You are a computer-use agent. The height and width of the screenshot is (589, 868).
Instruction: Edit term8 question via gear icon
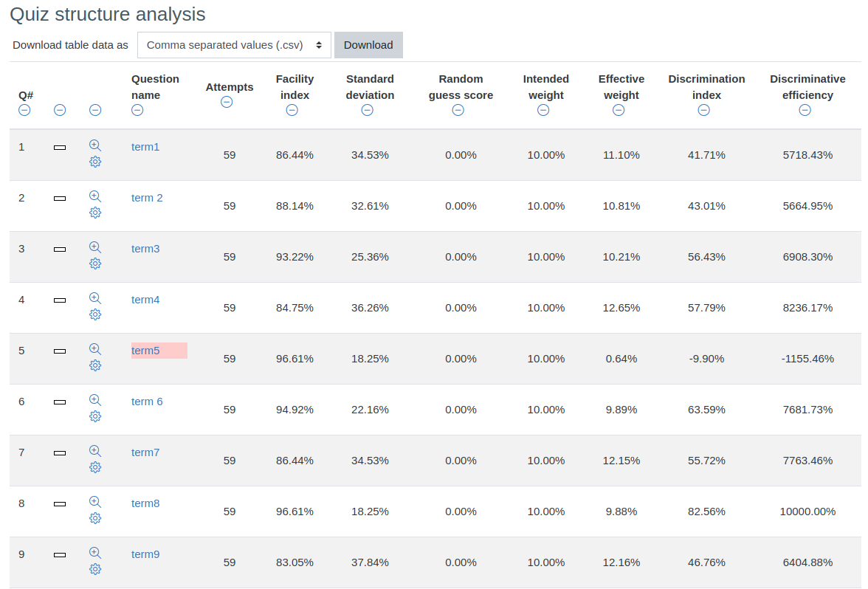95,519
